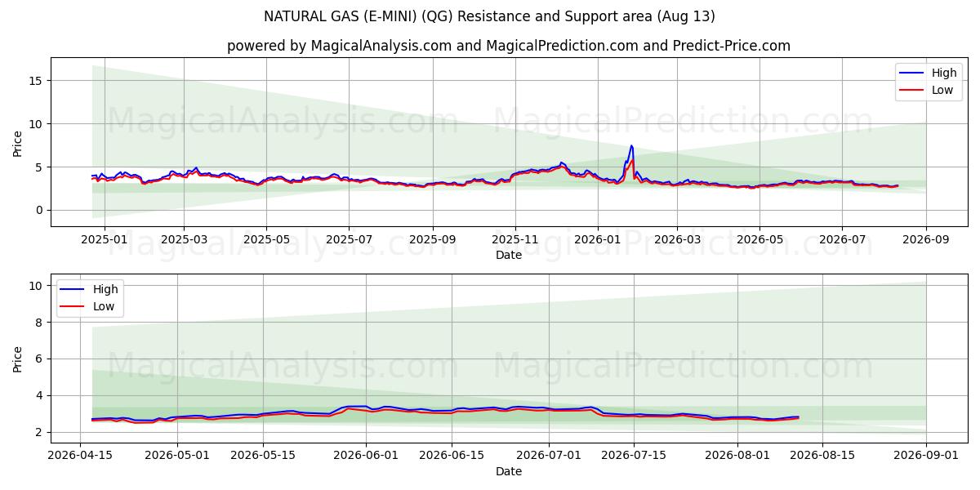Click the last data point of bottom chart's High line
Image resolution: width=980 pixels, height=490 pixels.
(798, 416)
